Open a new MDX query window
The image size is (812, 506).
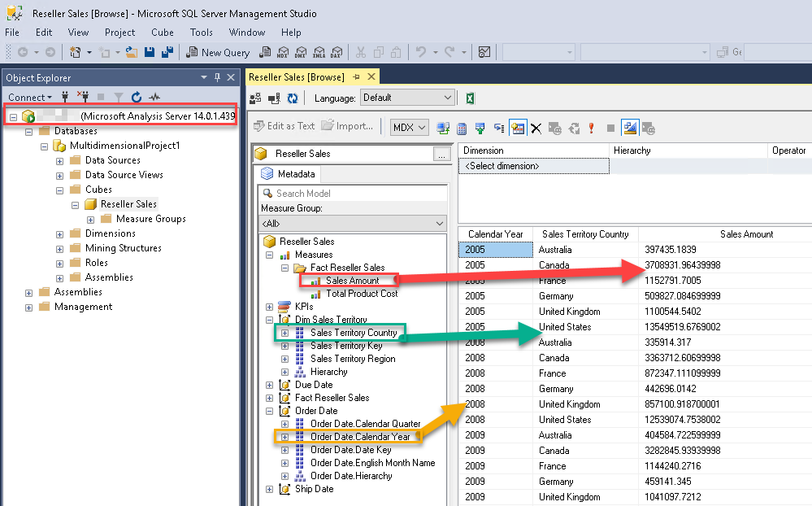pyautogui.click(x=283, y=51)
